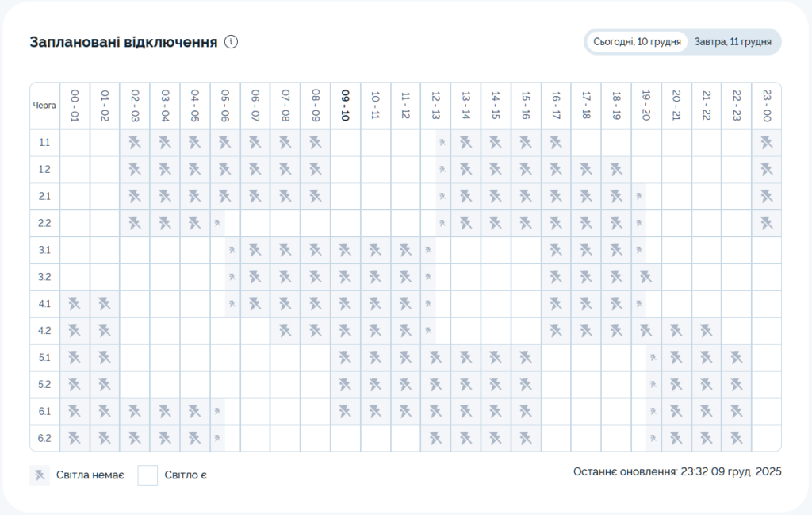Click the 16 - 17 hour column header

point(556,106)
